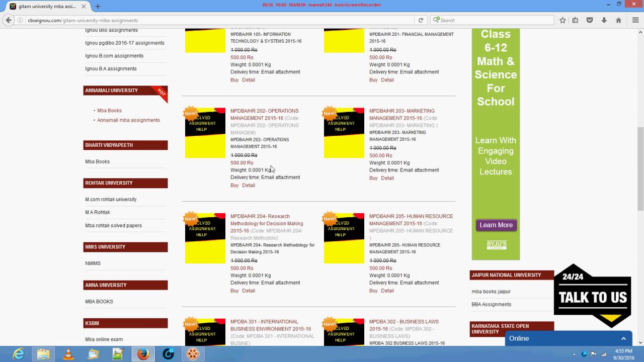The width and height of the screenshot is (644, 362).
Task: Open NMIMS sidebar link
Action: click(x=93, y=263)
